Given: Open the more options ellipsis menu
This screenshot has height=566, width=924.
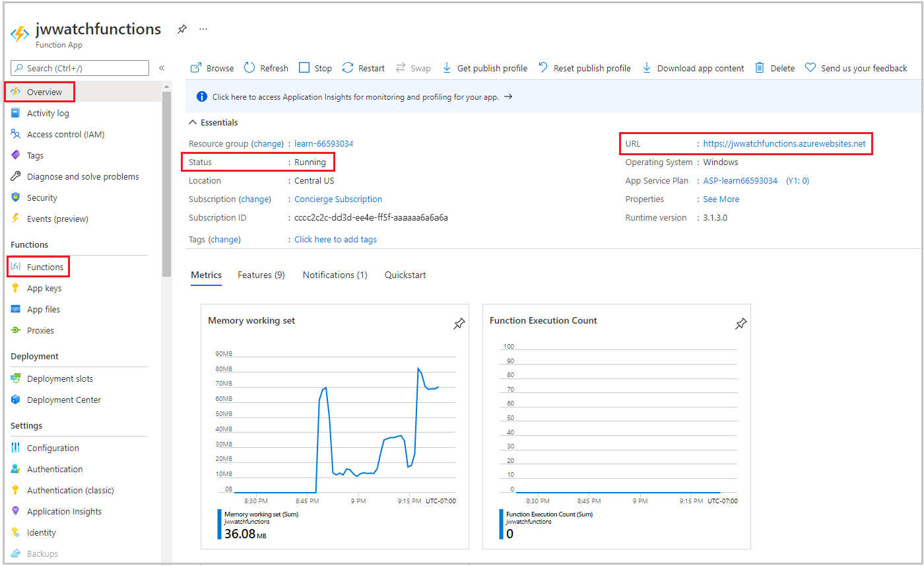Looking at the screenshot, I should [x=203, y=30].
